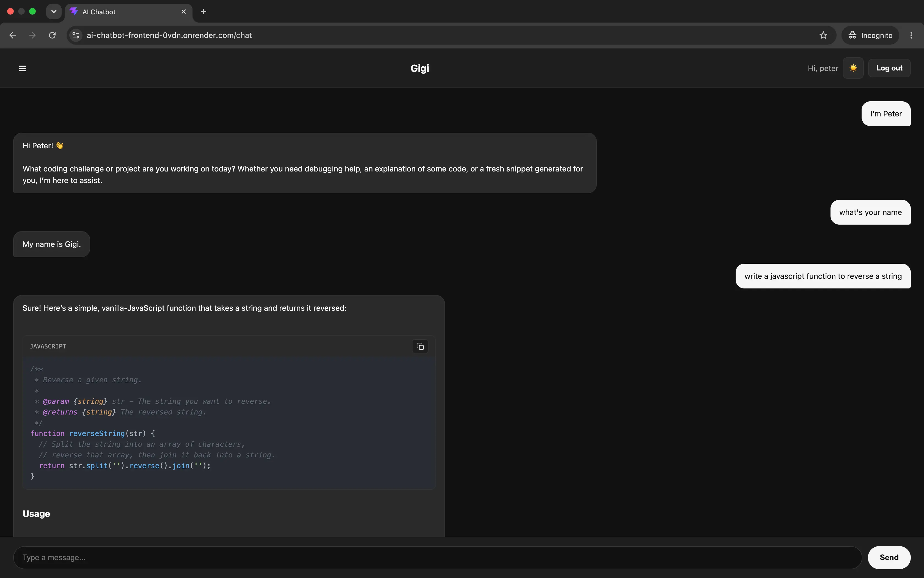Click the Usage heading

point(36,514)
